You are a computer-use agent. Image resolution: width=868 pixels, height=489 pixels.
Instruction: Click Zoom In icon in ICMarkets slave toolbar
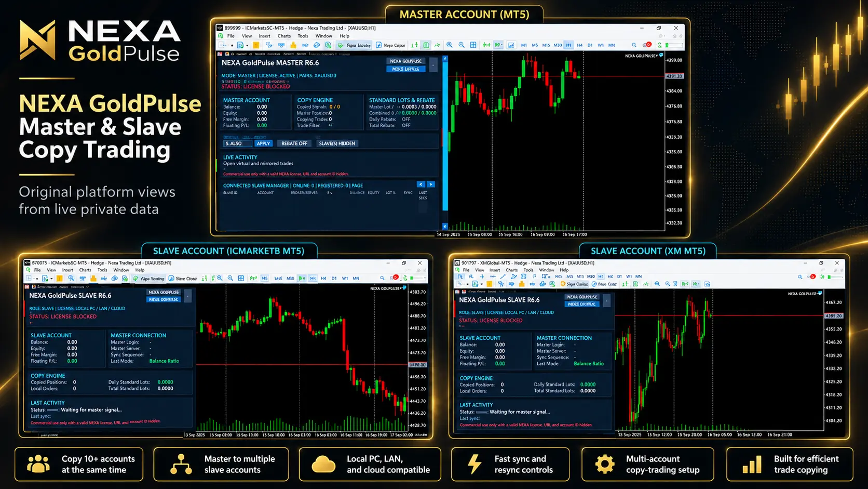(x=220, y=278)
